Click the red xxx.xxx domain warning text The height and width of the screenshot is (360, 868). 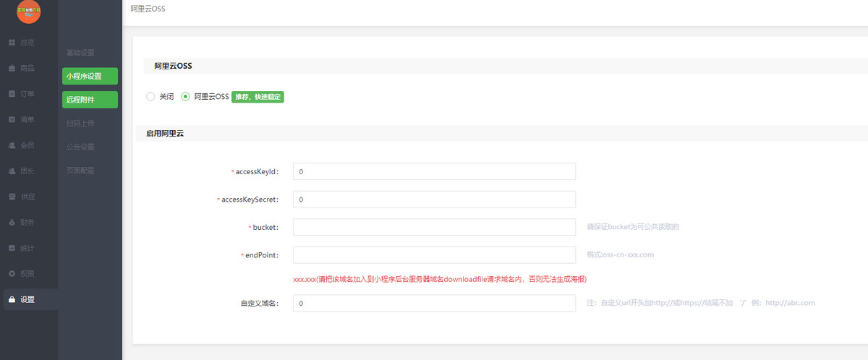(439, 278)
